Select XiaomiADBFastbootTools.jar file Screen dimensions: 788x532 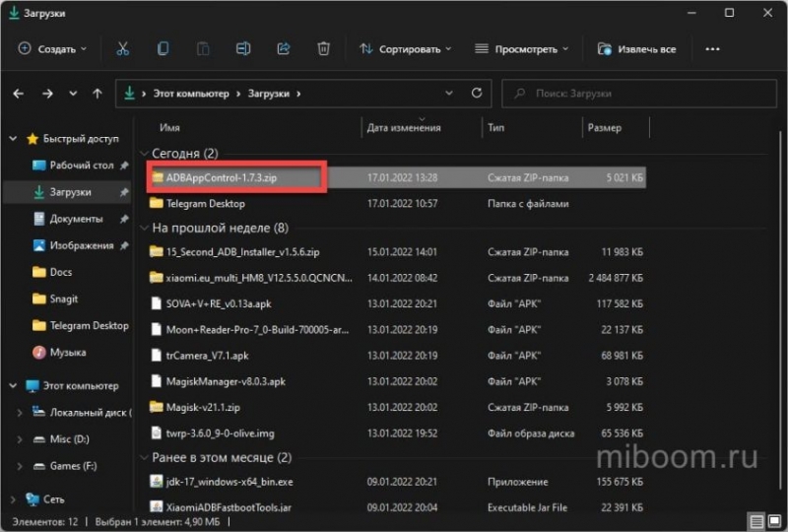click(x=397, y=507)
